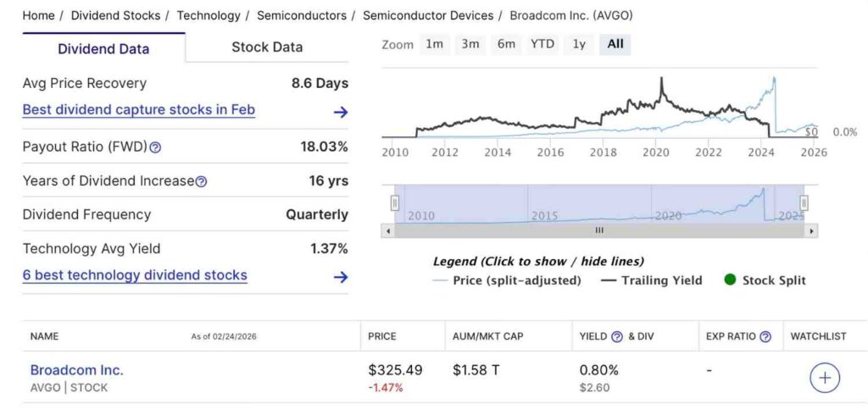Toggle Stock Split markers in legend
The image size is (868, 410).
click(x=764, y=280)
